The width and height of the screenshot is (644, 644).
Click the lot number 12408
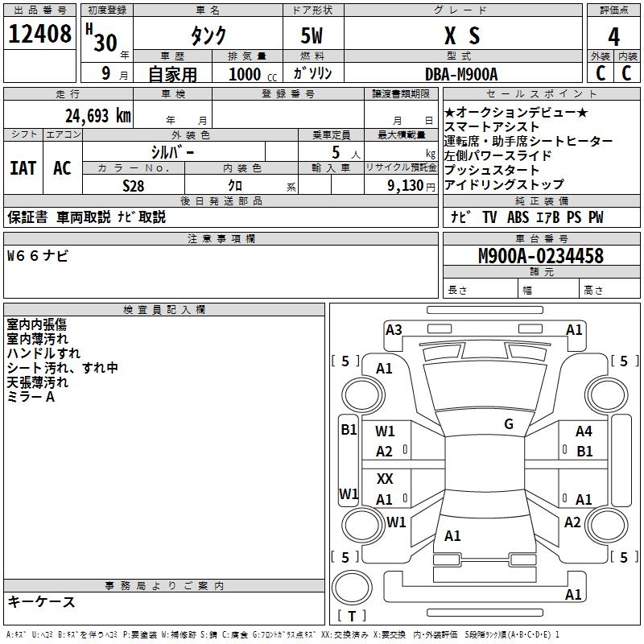tap(39, 34)
